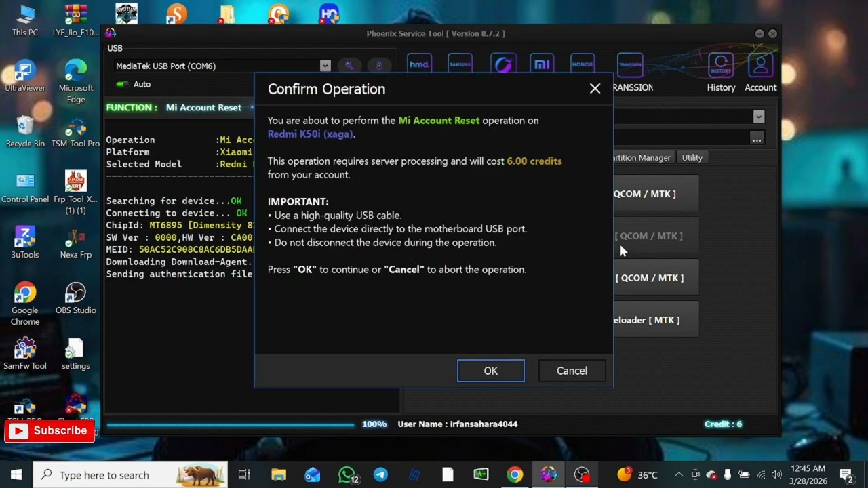Toggle the Auto port detection switch
Viewport: 868px width, 488px height.
coord(123,84)
